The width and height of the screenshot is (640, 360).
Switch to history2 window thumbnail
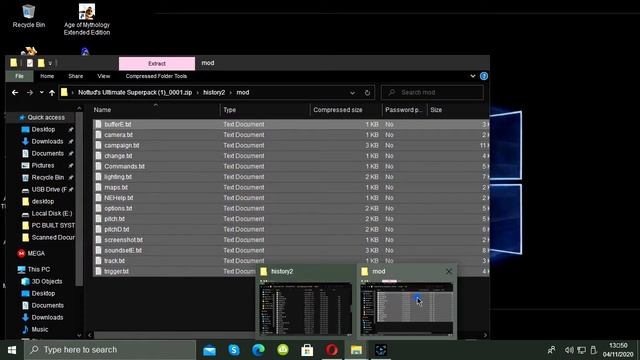click(x=306, y=302)
